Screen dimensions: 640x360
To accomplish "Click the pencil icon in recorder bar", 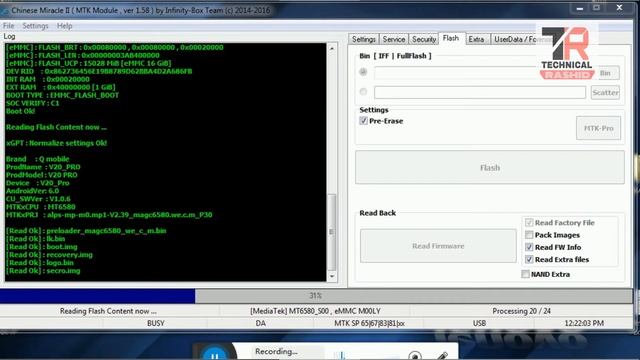I will (442, 356).
